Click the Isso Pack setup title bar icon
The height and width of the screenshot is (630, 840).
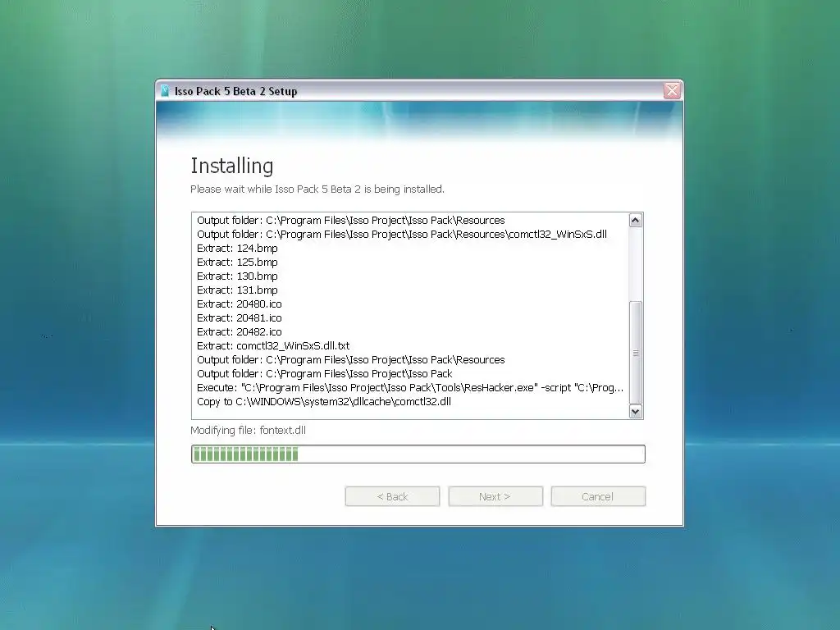pos(165,91)
